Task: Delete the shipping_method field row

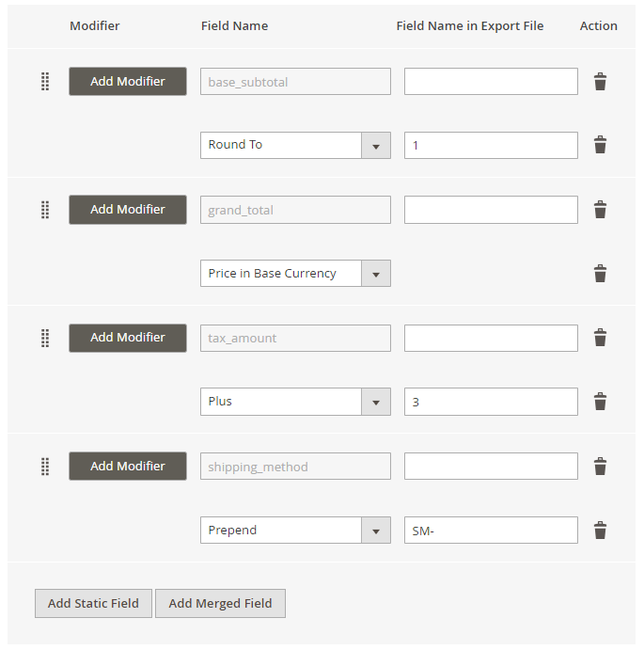Action: pos(600,466)
